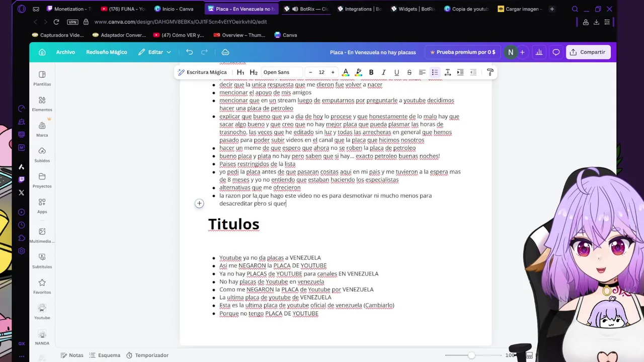644x362 pixels.
Task: Open the Multimedia sidebar panel
Action: (x=42, y=235)
